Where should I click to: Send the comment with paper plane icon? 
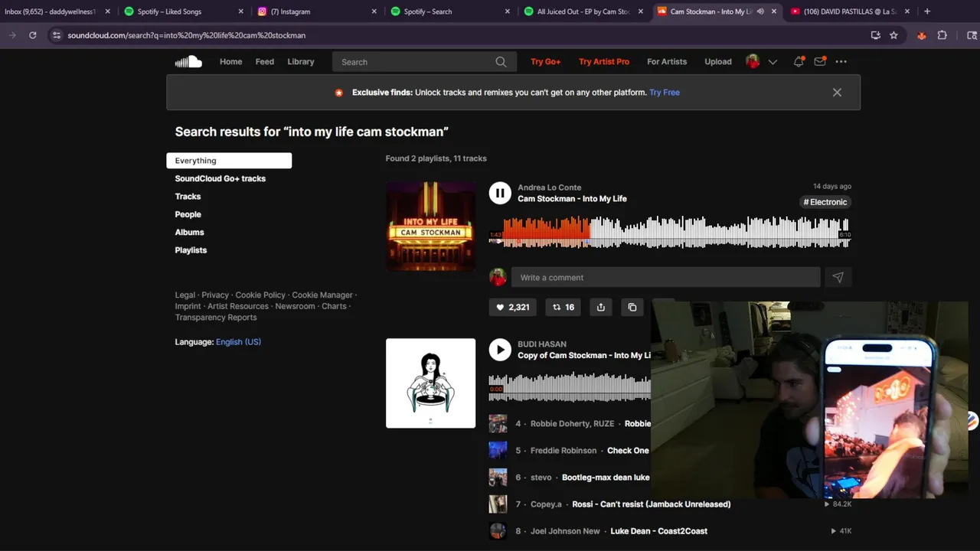(x=838, y=278)
